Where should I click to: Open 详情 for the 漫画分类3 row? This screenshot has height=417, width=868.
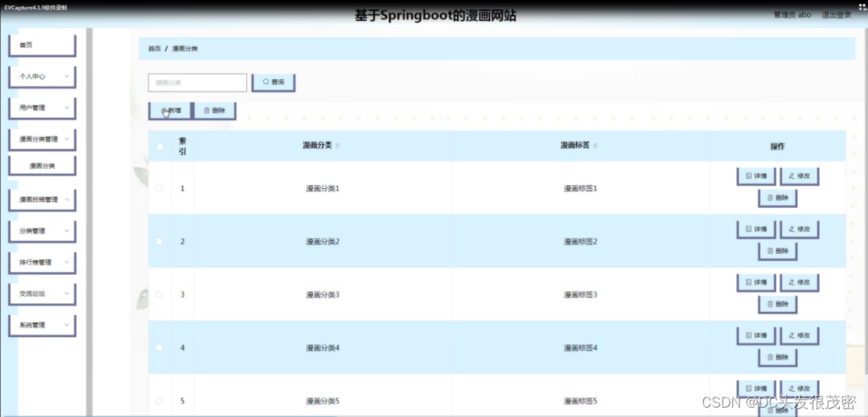[x=756, y=283]
